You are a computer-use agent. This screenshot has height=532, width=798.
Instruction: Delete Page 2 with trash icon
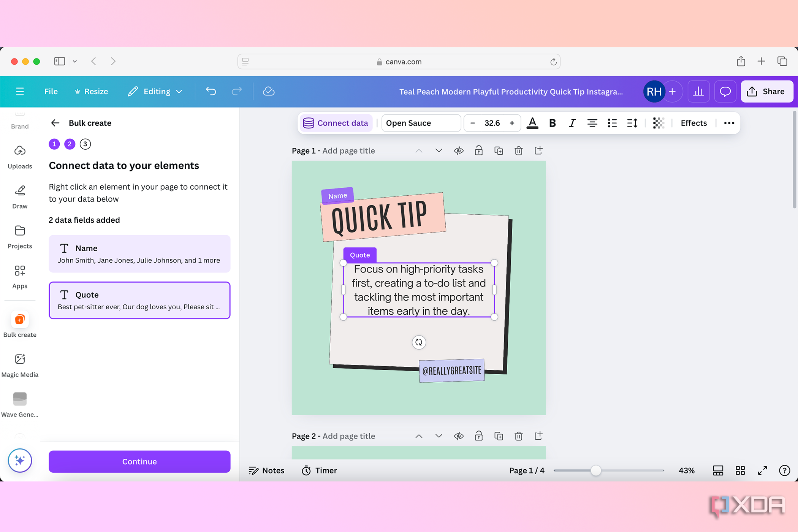point(519,436)
